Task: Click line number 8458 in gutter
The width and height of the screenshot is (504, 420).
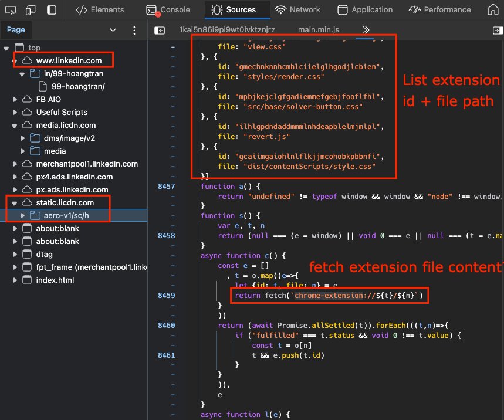Action: [167, 236]
